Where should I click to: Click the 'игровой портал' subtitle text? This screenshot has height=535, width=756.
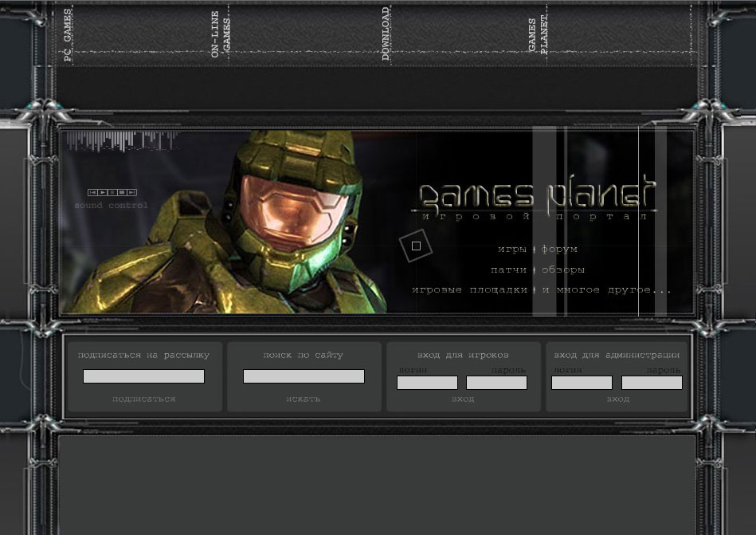pos(535,217)
